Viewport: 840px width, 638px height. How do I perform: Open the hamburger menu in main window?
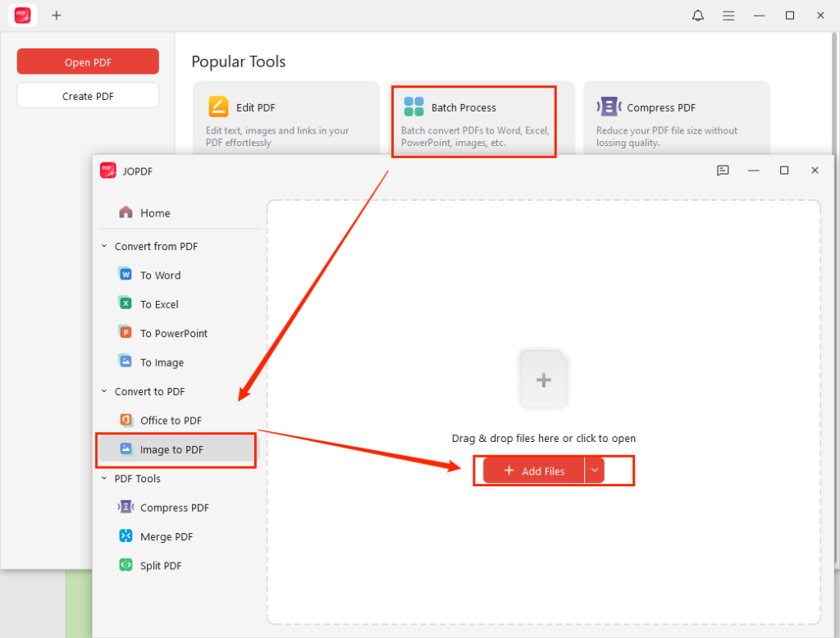point(728,16)
